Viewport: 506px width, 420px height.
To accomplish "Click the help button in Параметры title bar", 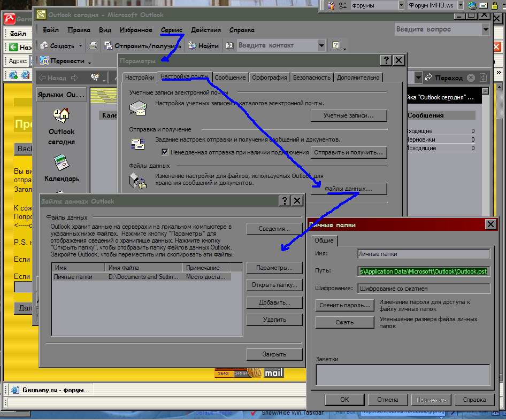I will (x=386, y=60).
